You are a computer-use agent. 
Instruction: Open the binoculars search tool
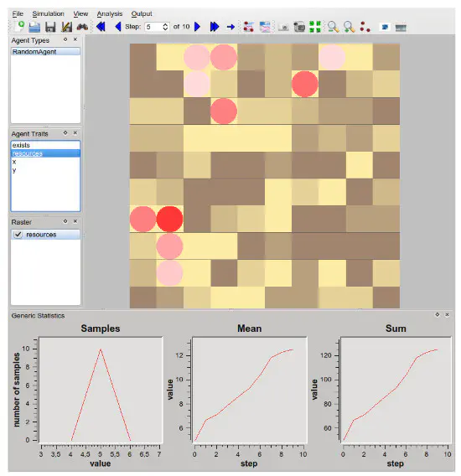coord(82,27)
